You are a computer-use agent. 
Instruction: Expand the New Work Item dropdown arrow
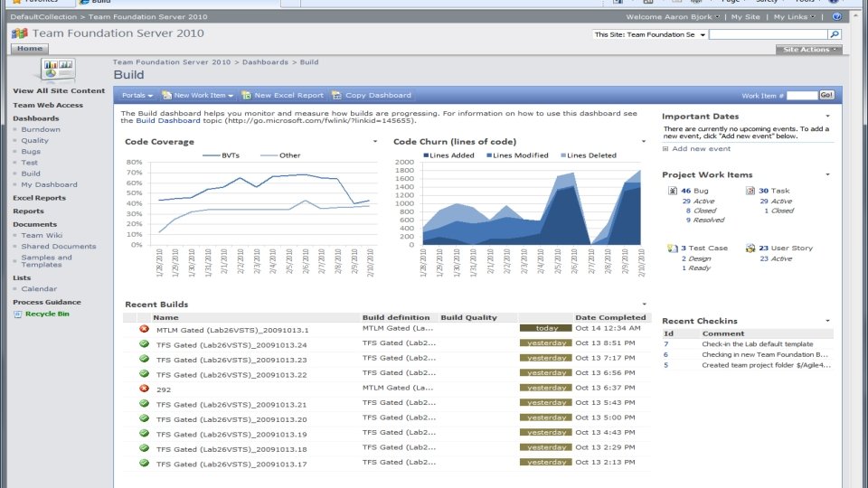[x=231, y=96]
